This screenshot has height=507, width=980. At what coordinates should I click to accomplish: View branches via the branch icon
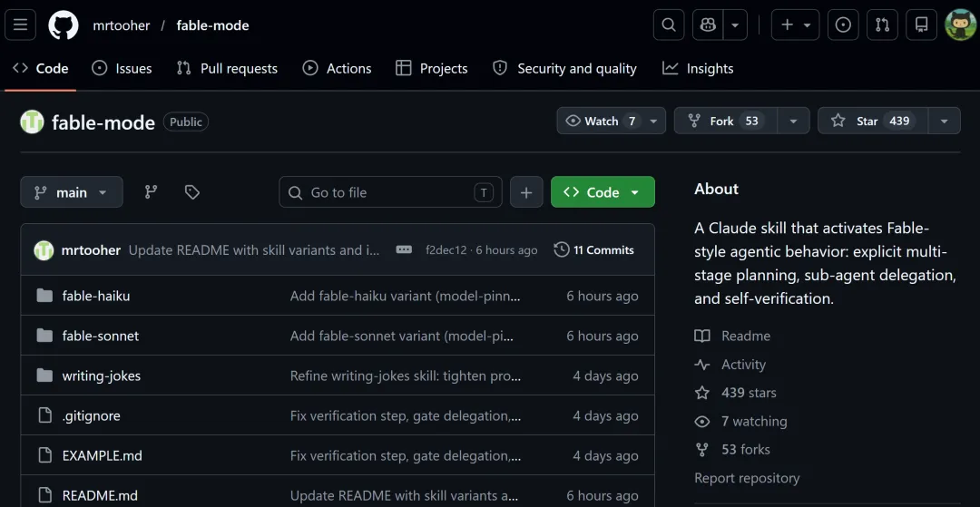click(x=152, y=192)
